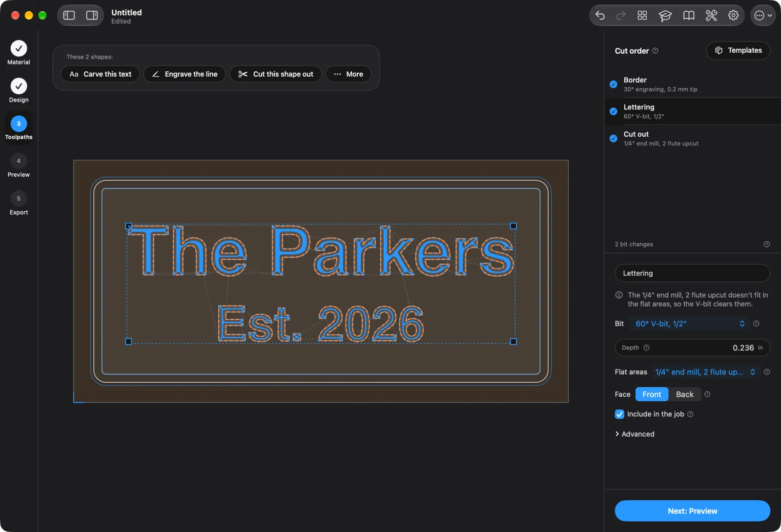Toggle the left sidebar panel icon
The image size is (781, 532).
click(x=69, y=16)
